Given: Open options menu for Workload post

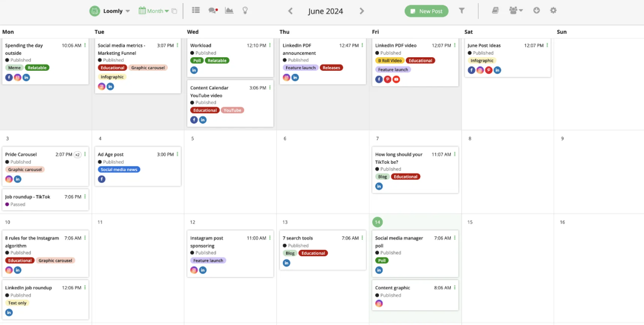Looking at the screenshot, I should (x=270, y=45).
